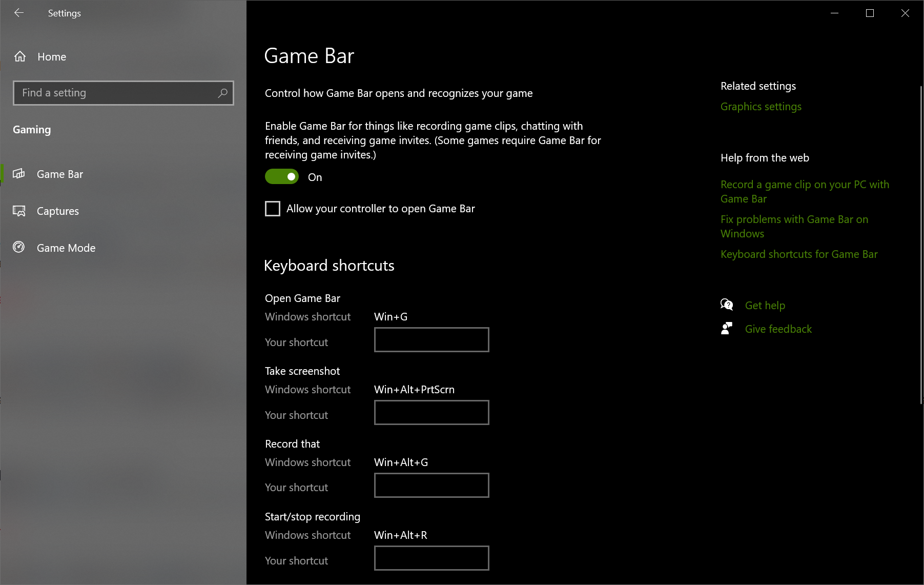Focus the Find a setting search box
924x585 pixels.
click(124, 93)
